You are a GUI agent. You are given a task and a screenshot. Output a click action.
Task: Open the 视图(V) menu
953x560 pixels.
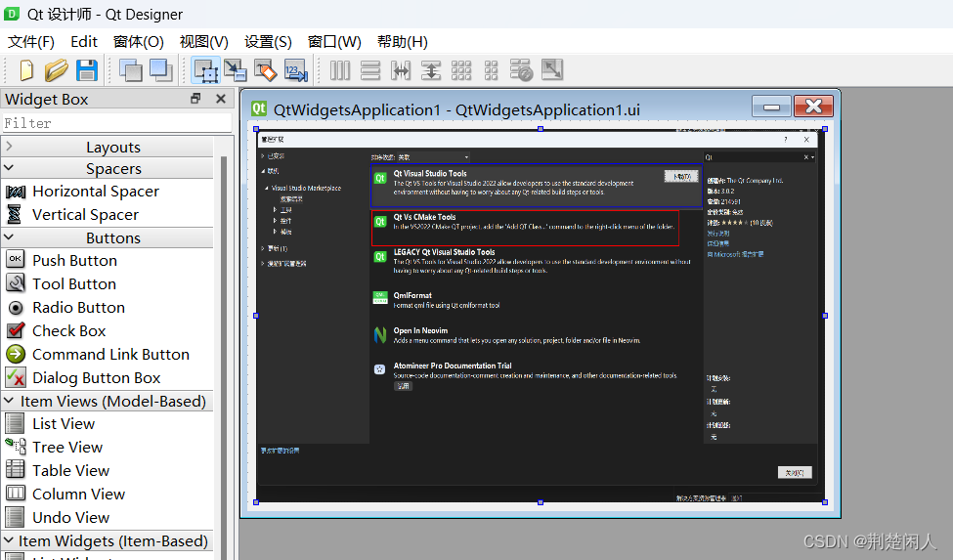204,42
